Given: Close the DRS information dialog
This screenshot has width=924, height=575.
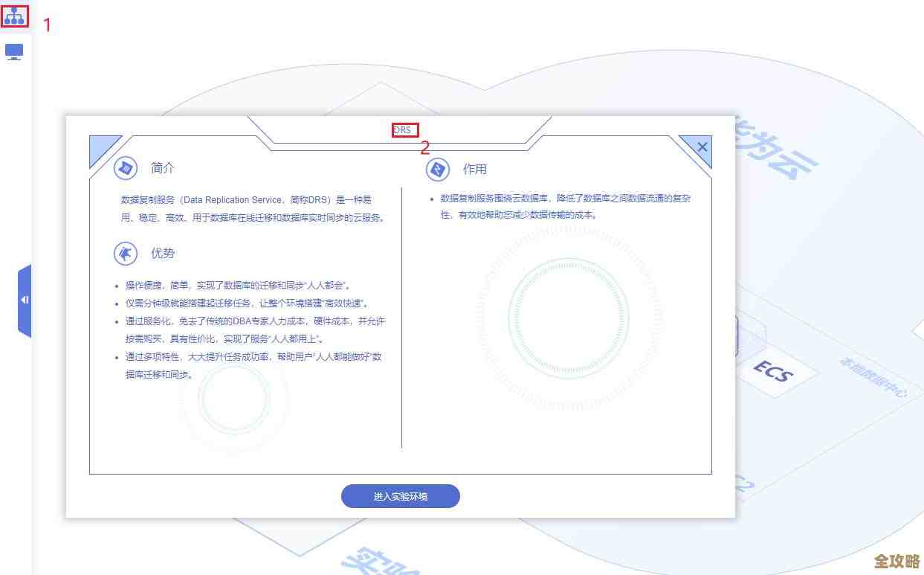Looking at the screenshot, I should click(701, 147).
